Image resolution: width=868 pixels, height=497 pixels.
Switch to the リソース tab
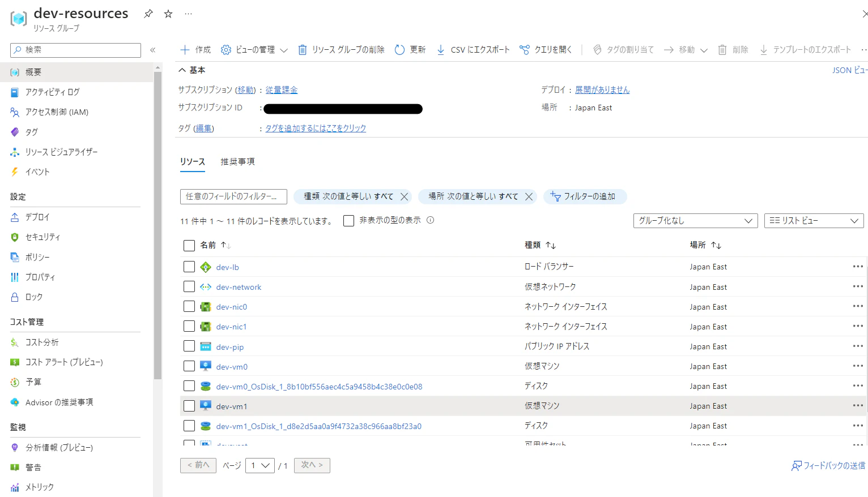(193, 162)
